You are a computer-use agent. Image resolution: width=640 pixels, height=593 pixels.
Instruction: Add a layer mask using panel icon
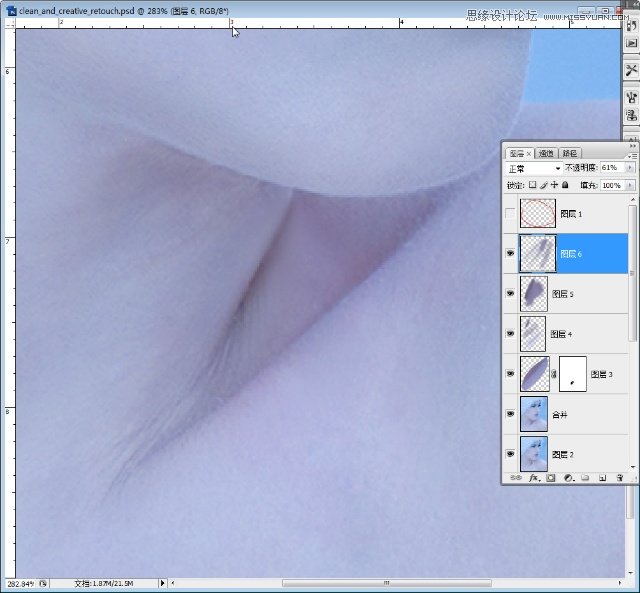550,478
